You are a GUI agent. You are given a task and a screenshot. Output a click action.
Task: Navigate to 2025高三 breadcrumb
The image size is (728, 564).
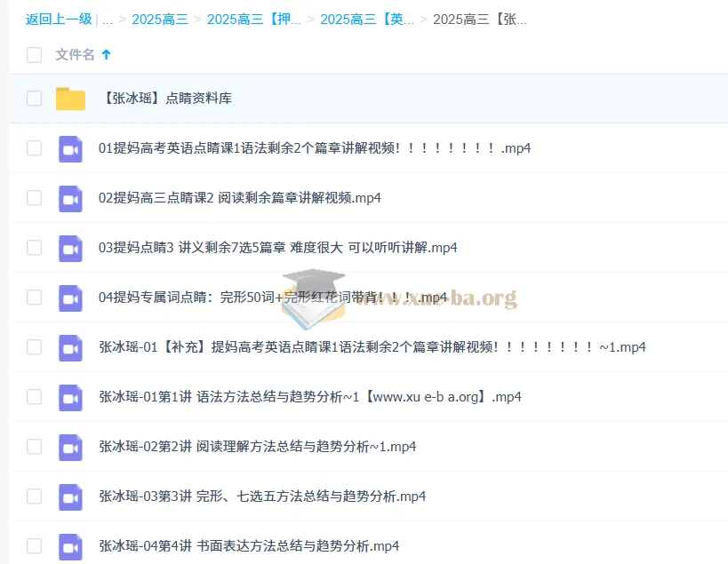[160, 20]
